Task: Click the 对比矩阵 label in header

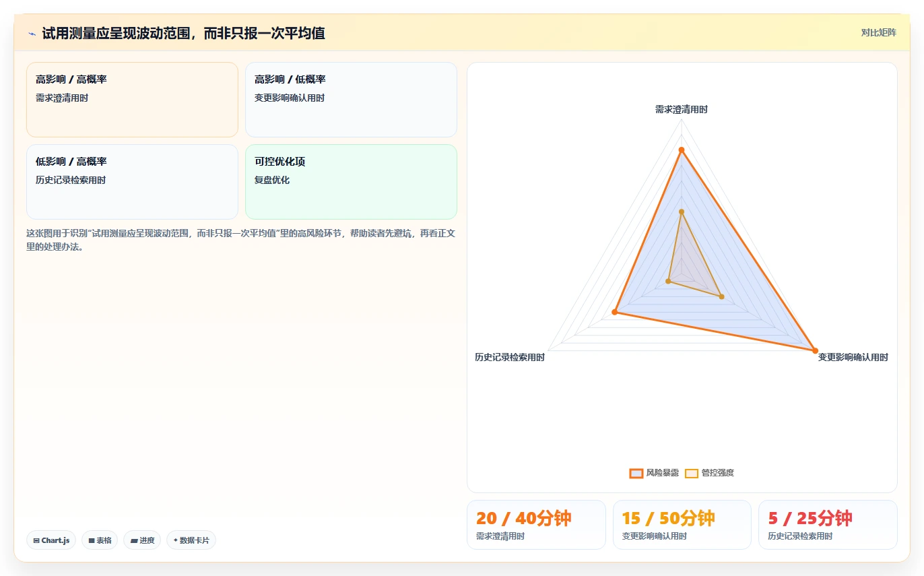Action: click(879, 32)
